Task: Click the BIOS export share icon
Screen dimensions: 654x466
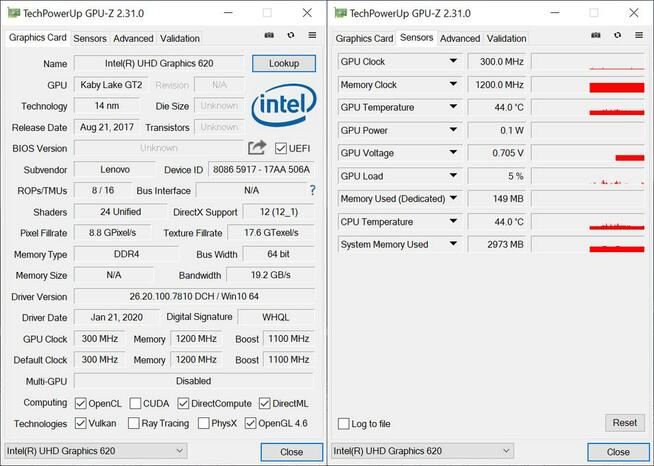Action: tap(257, 148)
